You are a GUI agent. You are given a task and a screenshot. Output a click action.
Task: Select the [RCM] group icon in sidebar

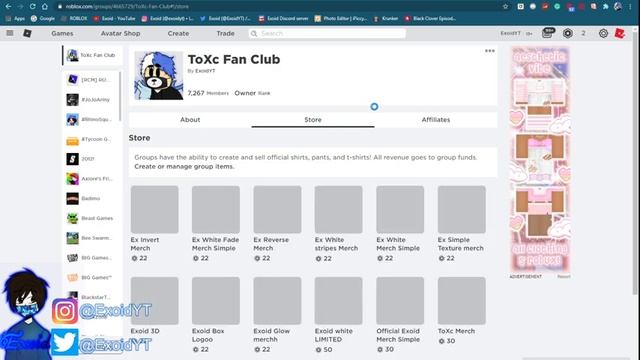72,80
